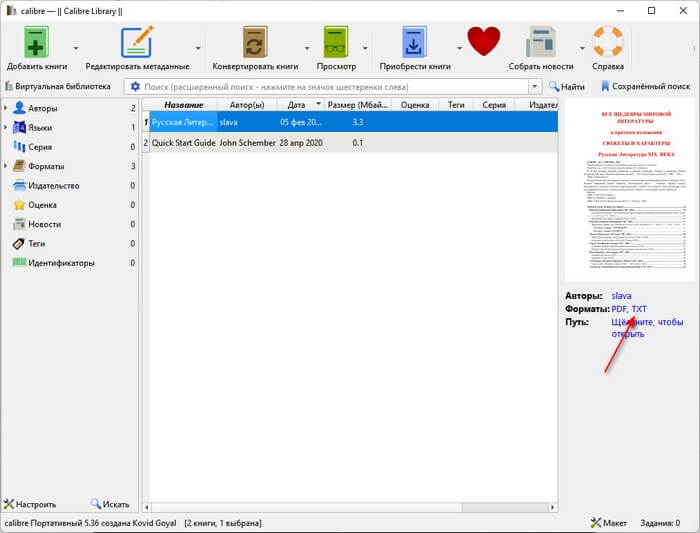This screenshot has width=700, height=533.
Task: Click the scroll left arrow of book list
Action: [146, 508]
